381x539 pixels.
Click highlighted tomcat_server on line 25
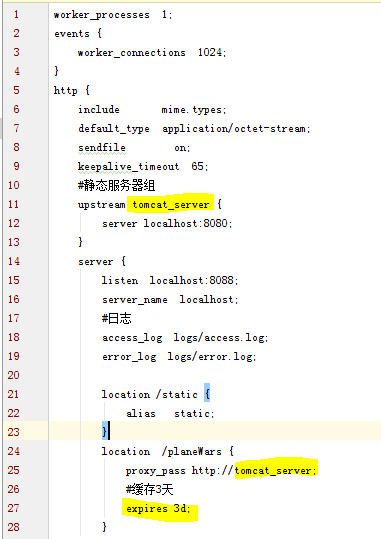(x=273, y=471)
